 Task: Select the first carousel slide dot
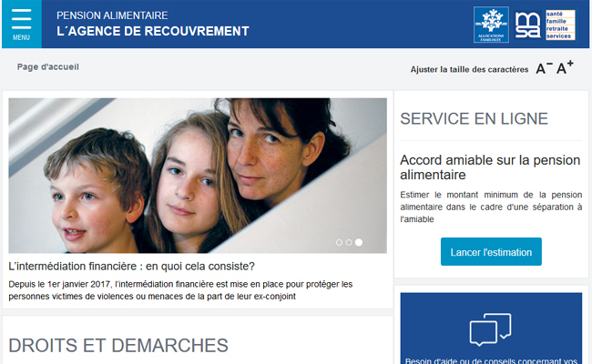coord(339,242)
